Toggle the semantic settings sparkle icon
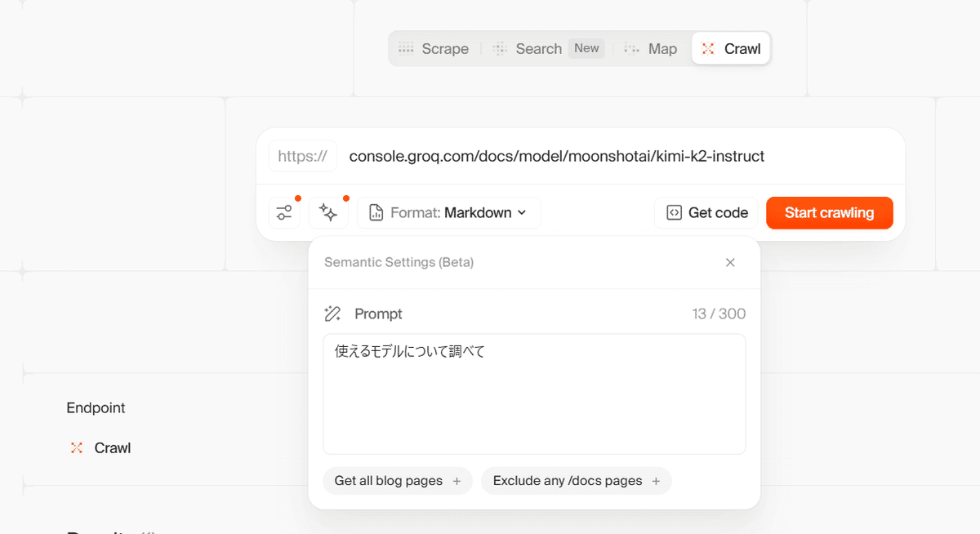 pos(328,213)
